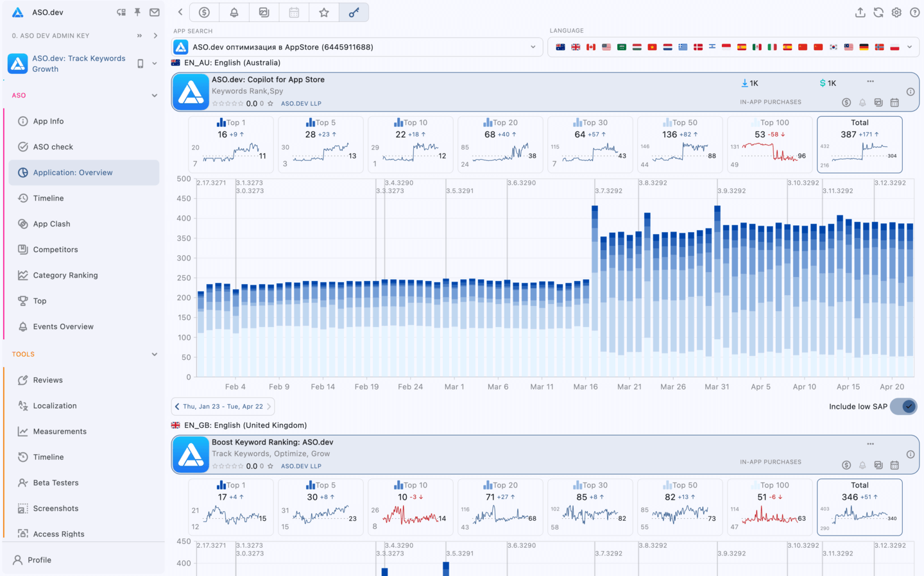The width and height of the screenshot is (924, 576).
Task: Select the screenshots icon in the top toolbar
Action: point(264,12)
